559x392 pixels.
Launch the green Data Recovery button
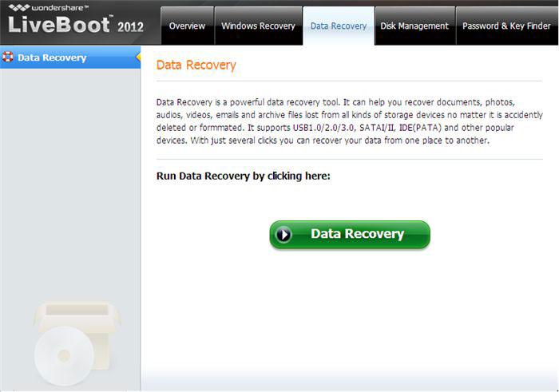click(350, 234)
